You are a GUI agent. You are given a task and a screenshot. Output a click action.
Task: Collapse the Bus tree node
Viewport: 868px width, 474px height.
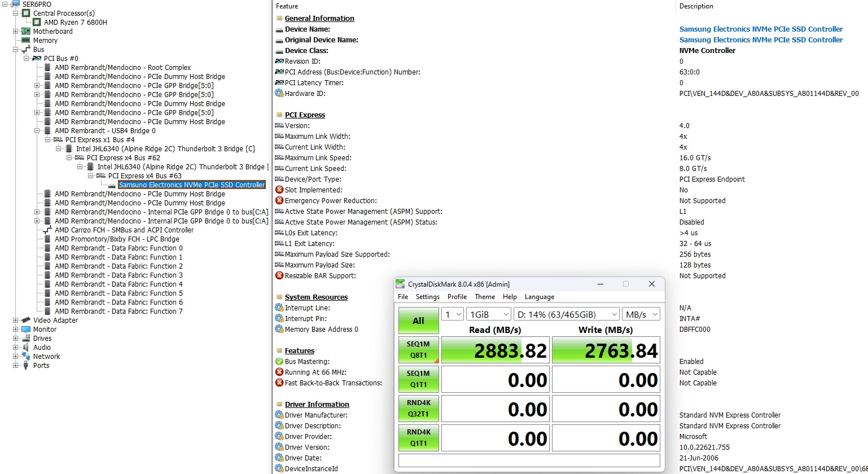pos(16,49)
